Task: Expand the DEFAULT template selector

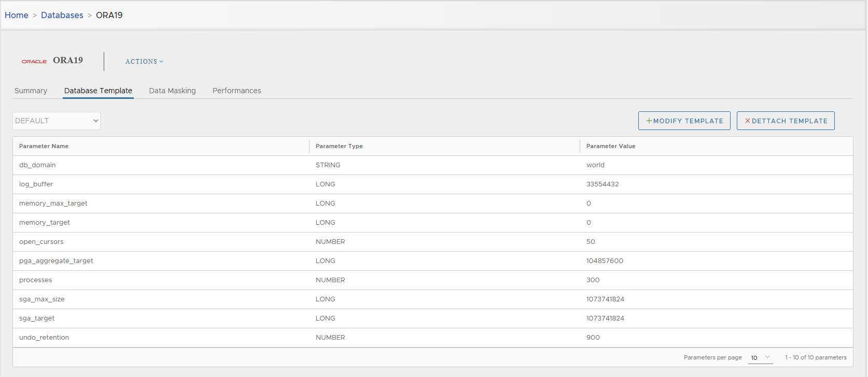Action: click(57, 121)
